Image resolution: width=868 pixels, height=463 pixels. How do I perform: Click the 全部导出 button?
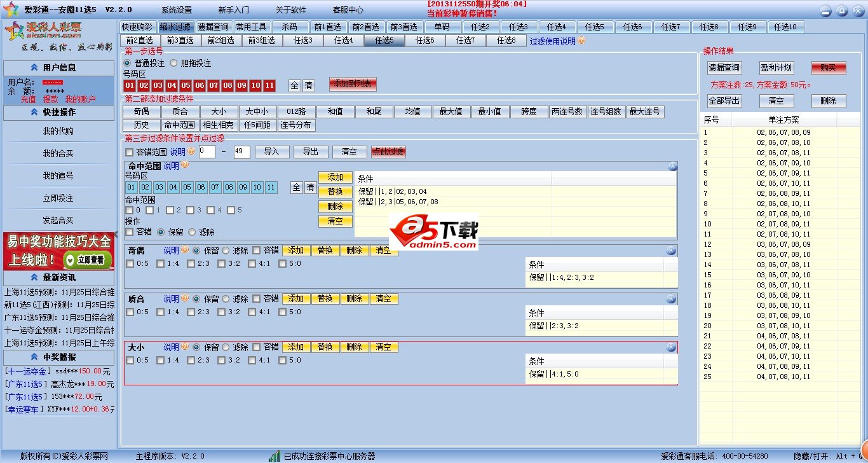pyautogui.click(x=724, y=100)
